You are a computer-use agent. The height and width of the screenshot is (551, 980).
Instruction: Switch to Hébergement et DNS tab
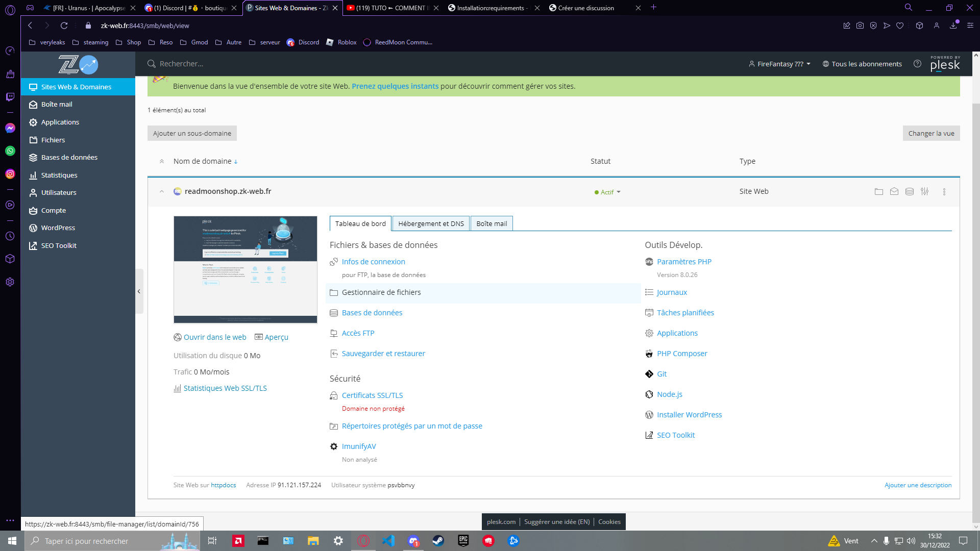tap(431, 223)
